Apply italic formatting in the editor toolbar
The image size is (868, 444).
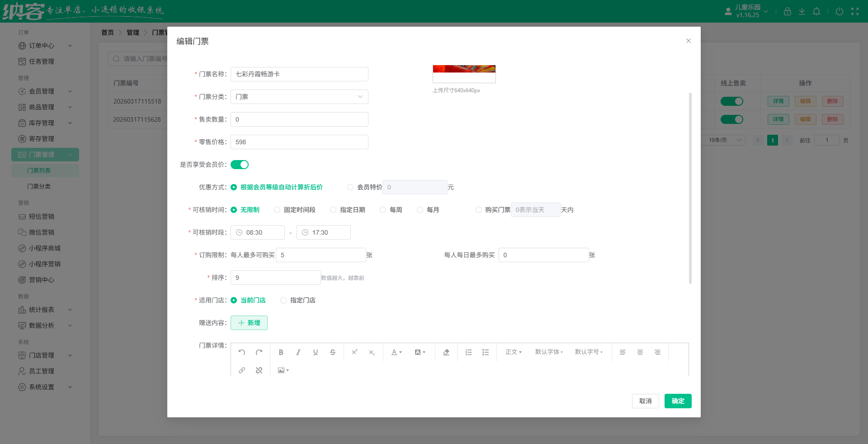pyautogui.click(x=298, y=352)
